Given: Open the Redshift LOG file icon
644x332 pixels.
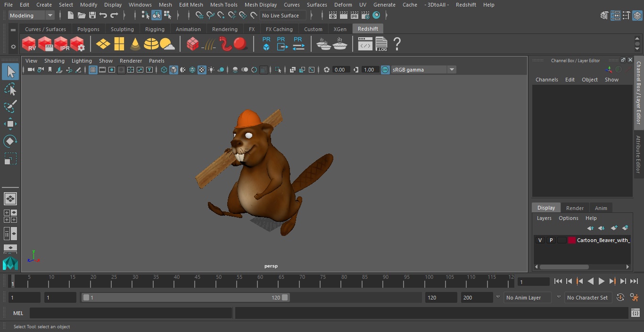Looking at the screenshot, I should point(381,44).
